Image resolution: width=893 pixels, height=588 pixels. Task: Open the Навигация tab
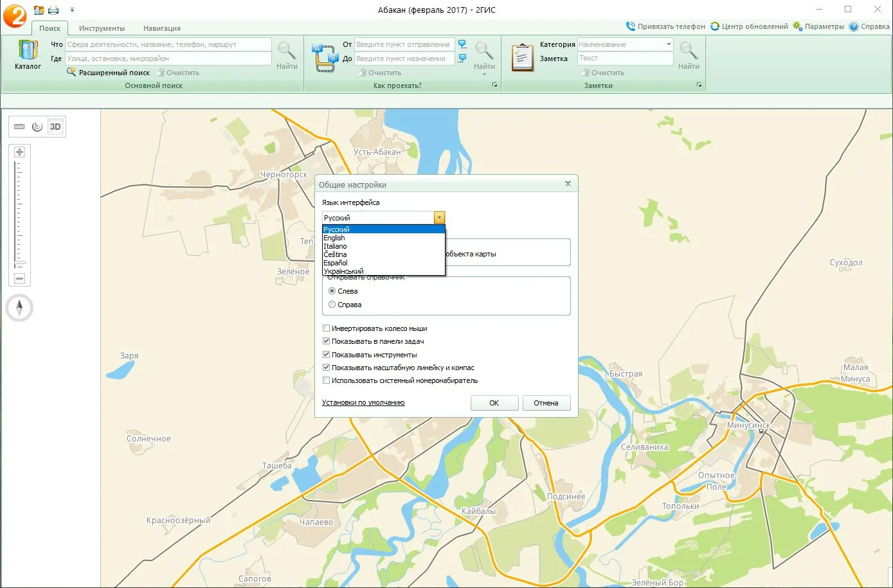click(162, 28)
